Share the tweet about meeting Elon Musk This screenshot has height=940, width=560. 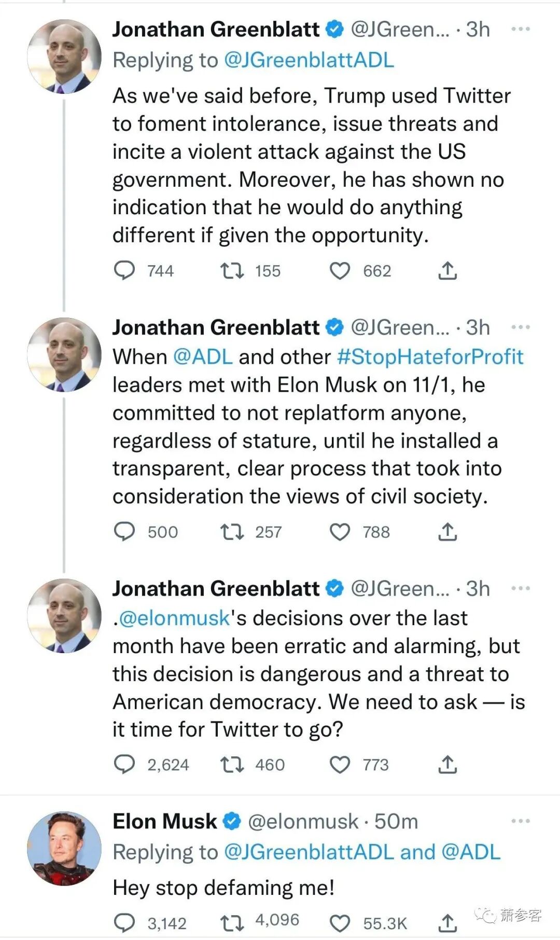point(447,532)
